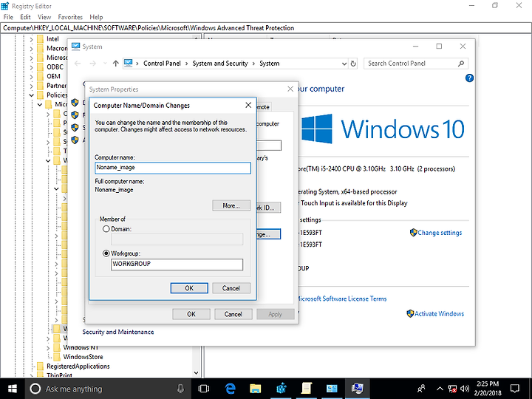Screen dimensions: 532x399
Task: Select the ODBC key in registry tree
Action: (55, 67)
